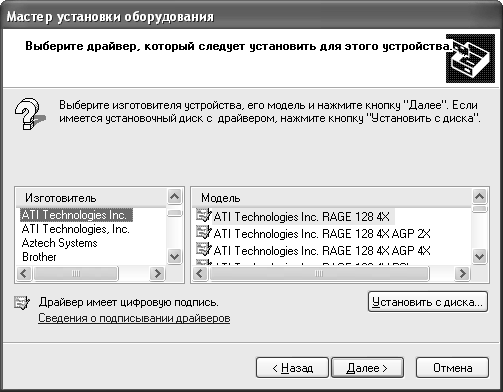Click the Далее button
The image size is (503, 392).
click(367, 368)
